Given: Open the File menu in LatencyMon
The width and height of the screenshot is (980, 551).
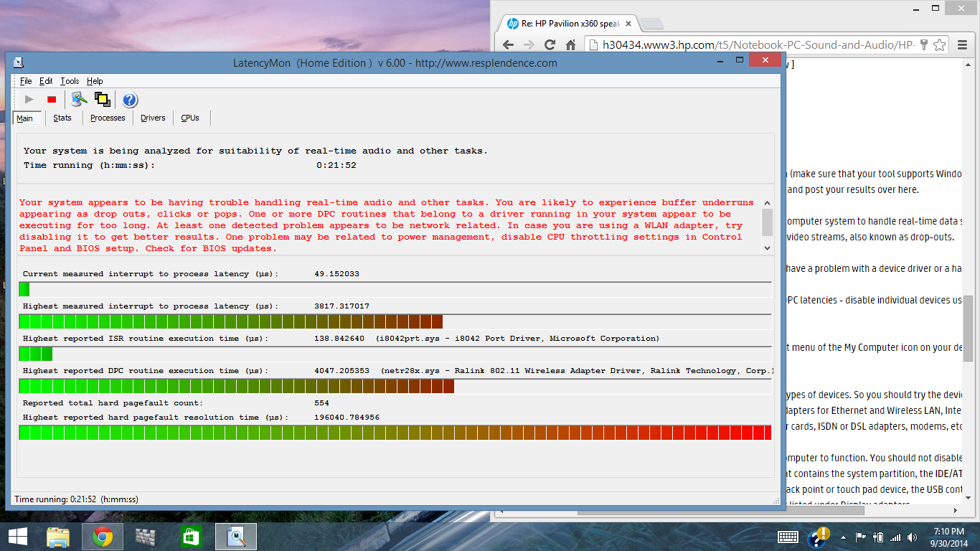Looking at the screenshot, I should (26, 80).
